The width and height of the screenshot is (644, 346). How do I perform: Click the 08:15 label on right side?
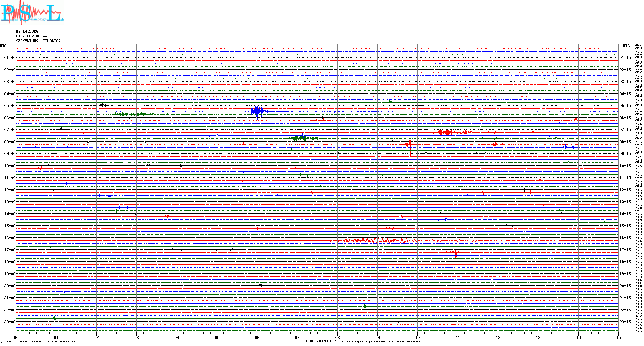coord(625,142)
